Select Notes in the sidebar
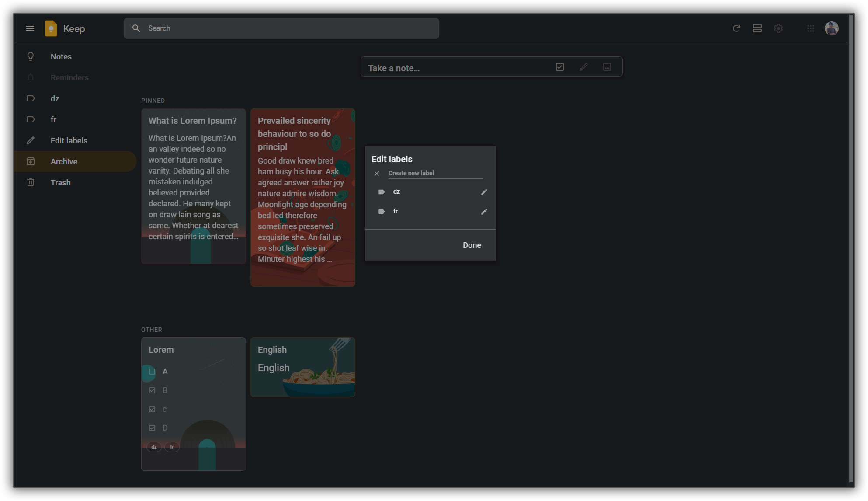868x501 pixels. (x=61, y=57)
